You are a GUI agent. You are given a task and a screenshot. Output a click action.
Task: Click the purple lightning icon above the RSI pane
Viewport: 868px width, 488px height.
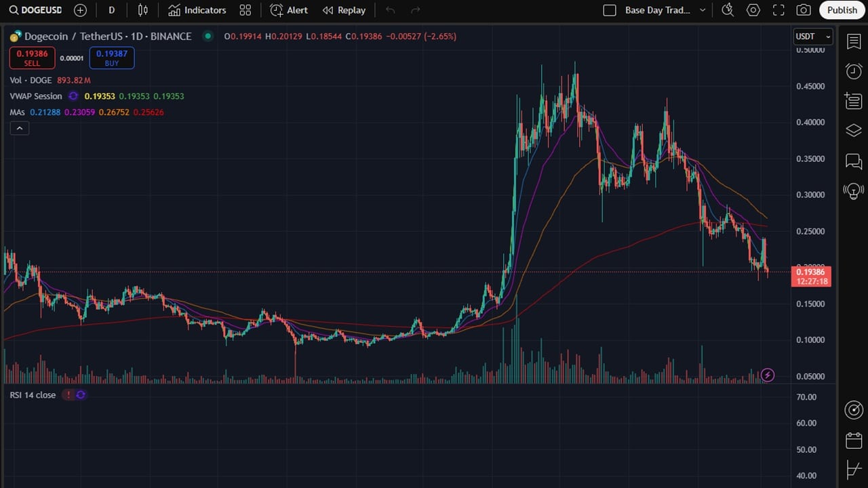coord(768,375)
